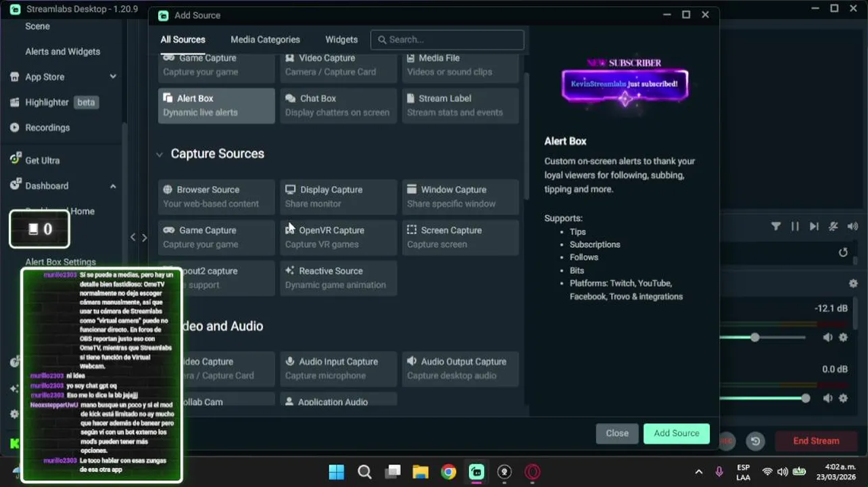Mute the -12.1 dB audio source

coord(827,338)
